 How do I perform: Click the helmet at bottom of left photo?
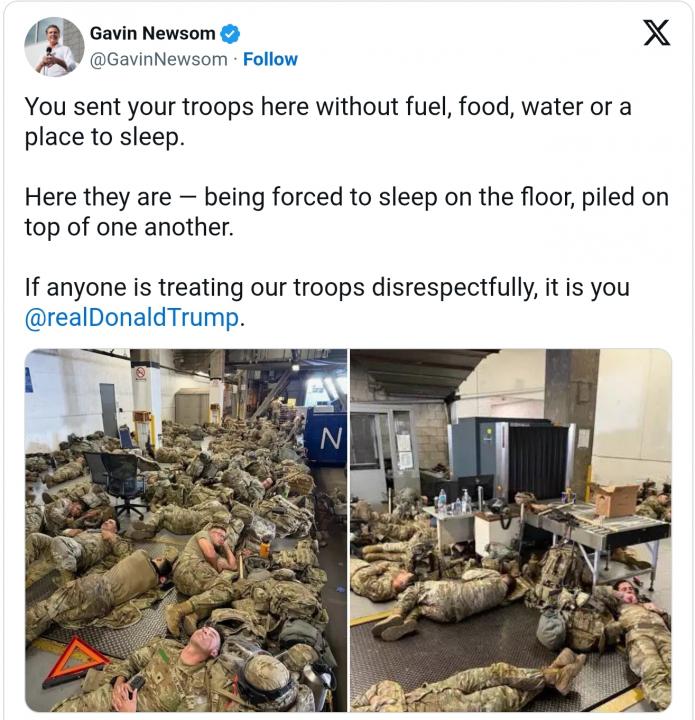[x=266, y=675]
